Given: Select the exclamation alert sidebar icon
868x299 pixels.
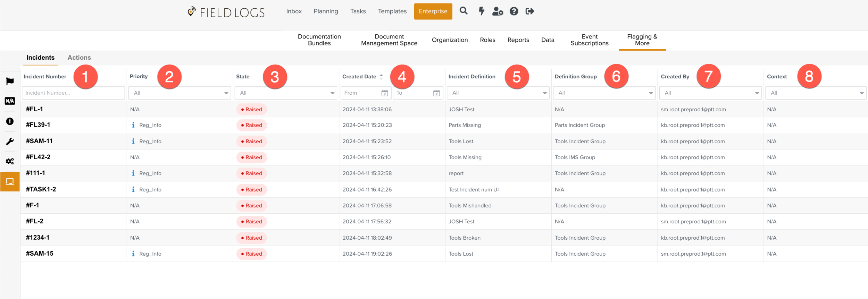Looking at the screenshot, I should click(10, 121).
